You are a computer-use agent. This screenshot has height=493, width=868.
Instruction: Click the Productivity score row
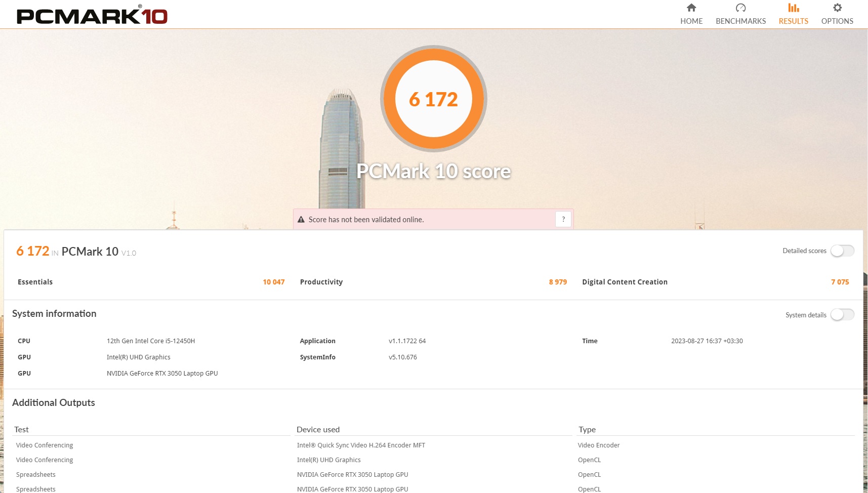[x=433, y=282]
